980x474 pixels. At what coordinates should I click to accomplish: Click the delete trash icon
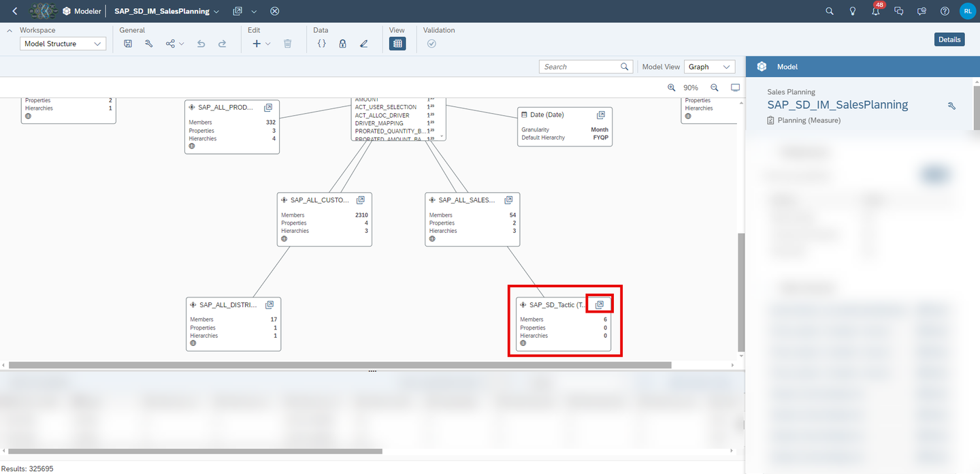tap(287, 44)
